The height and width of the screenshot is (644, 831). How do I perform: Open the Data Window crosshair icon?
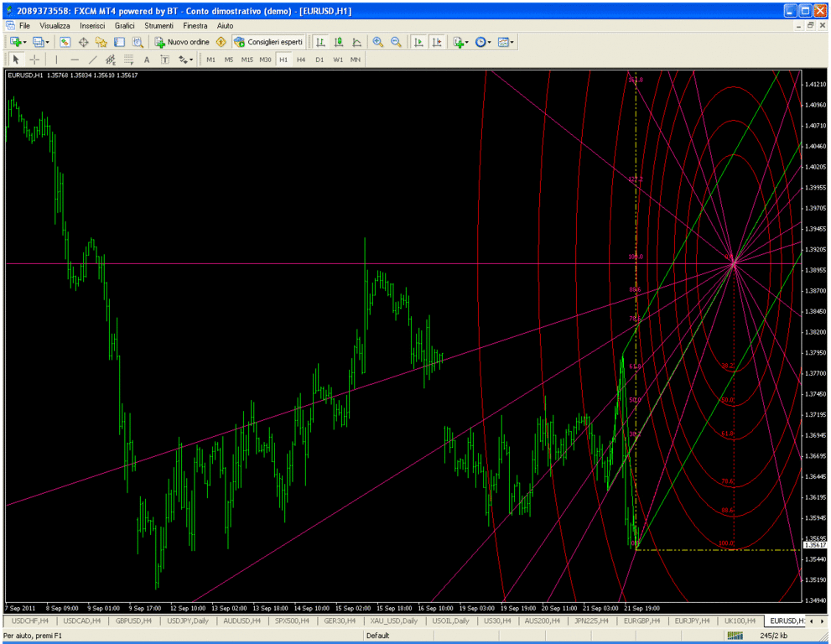[x=83, y=42]
